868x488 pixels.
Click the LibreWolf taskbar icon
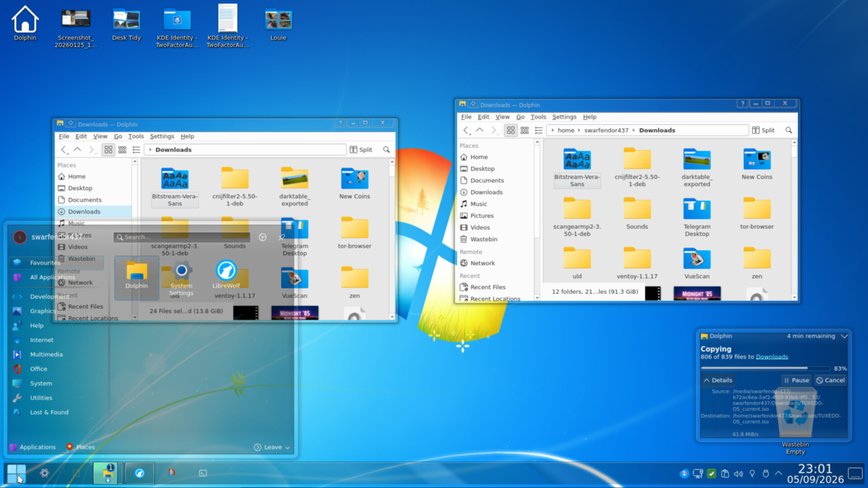[x=140, y=473]
